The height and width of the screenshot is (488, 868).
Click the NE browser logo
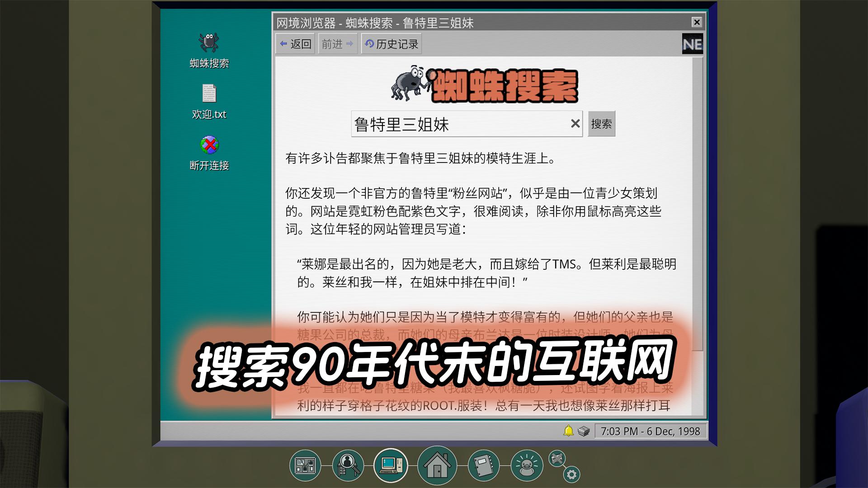click(692, 44)
